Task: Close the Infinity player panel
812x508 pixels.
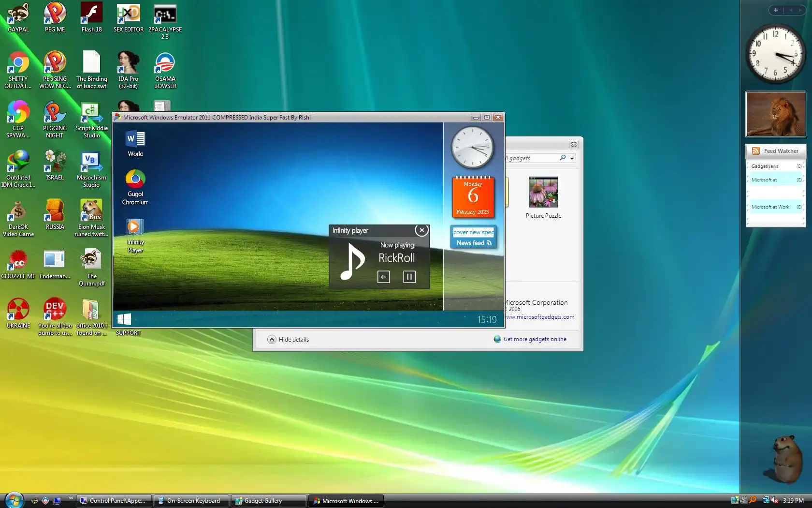Action: [422, 230]
